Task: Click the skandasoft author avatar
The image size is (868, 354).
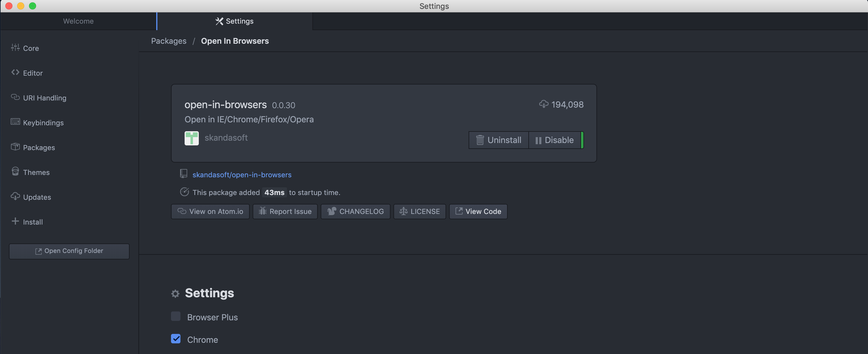Action: click(191, 138)
